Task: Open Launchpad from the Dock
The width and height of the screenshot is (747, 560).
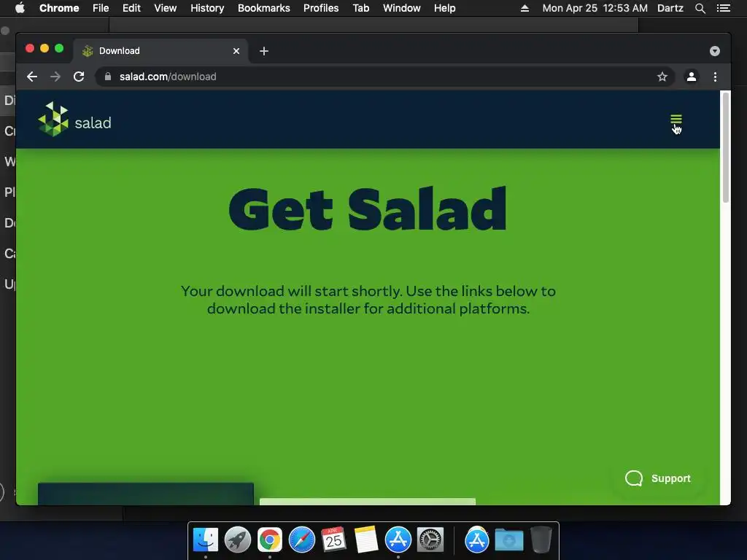Action: (238, 540)
